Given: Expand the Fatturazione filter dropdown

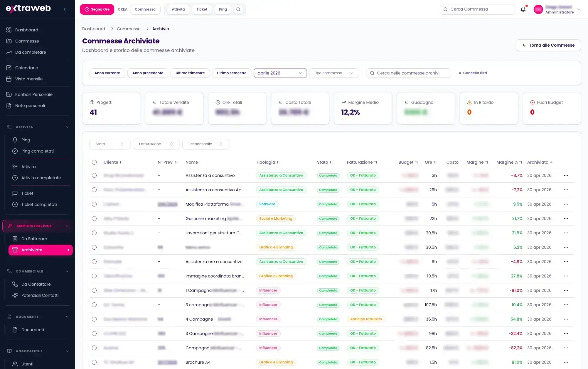Looking at the screenshot, I should pos(156,144).
